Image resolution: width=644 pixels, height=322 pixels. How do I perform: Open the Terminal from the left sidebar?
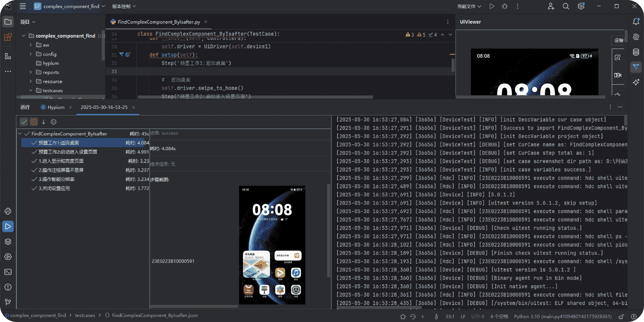coord(8,272)
